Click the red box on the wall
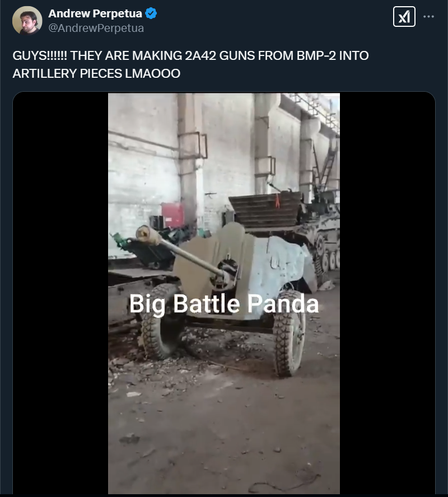Screen dimensions: 448x497 (172, 214)
